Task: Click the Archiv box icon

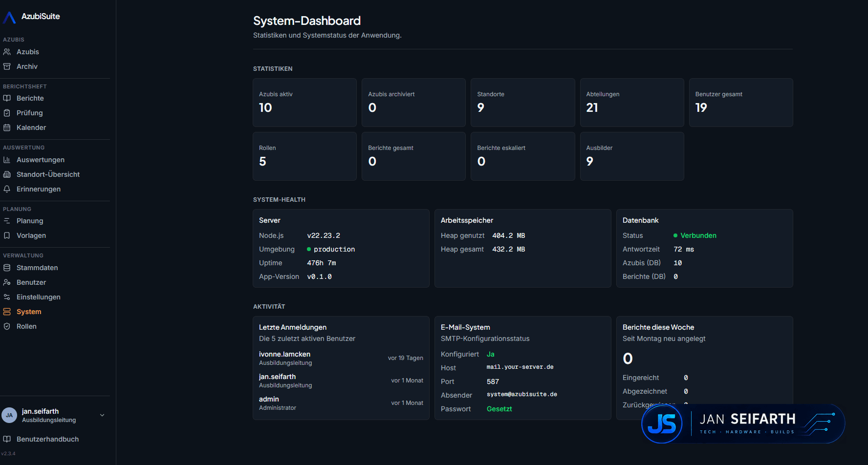Action: [7, 66]
